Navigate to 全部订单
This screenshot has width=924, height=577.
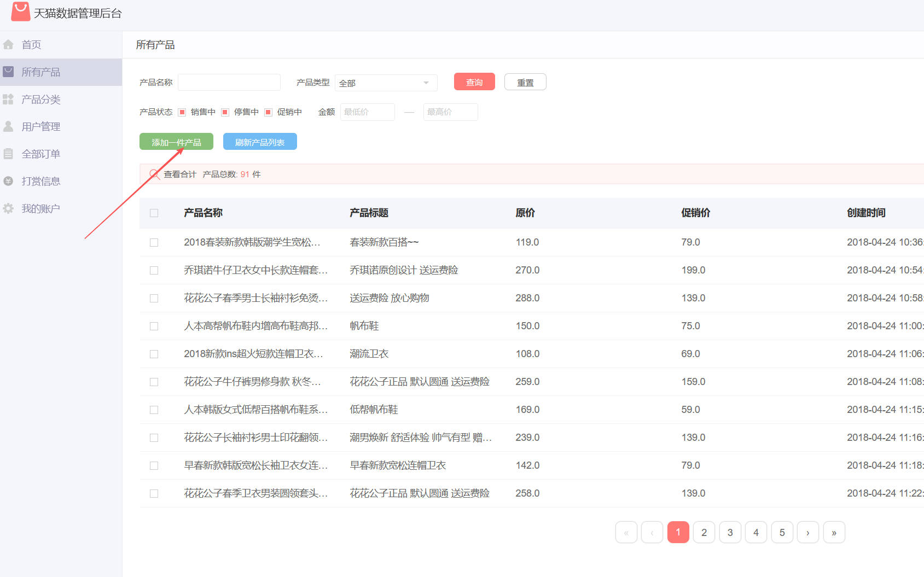click(61, 154)
